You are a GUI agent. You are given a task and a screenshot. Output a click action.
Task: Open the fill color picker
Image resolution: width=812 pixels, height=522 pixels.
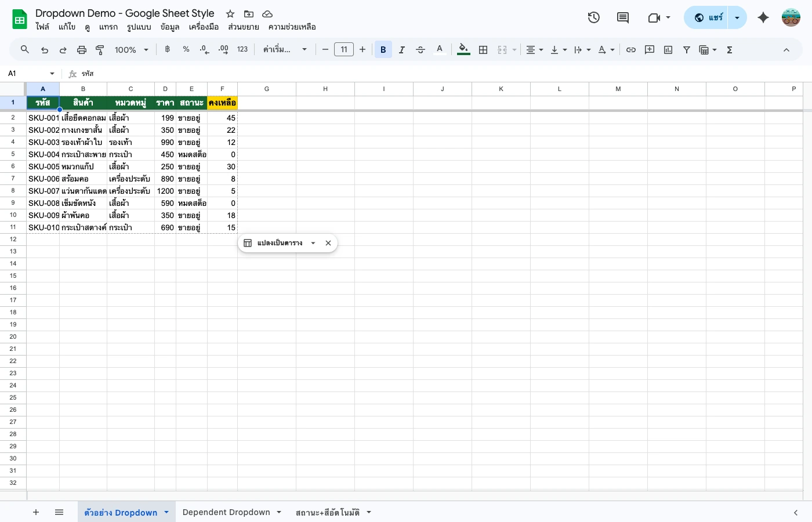pyautogui.click(x=463, y=49)
